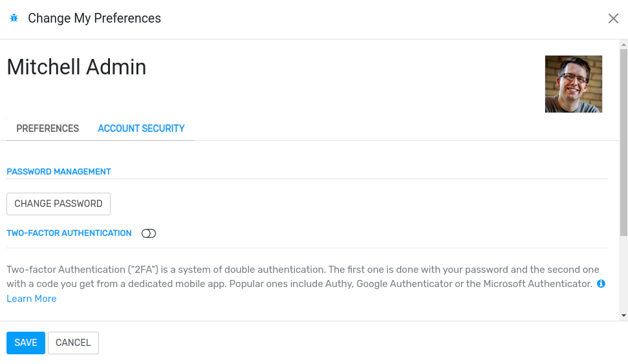Open the debug bug icon menu

tap(14, 18)
